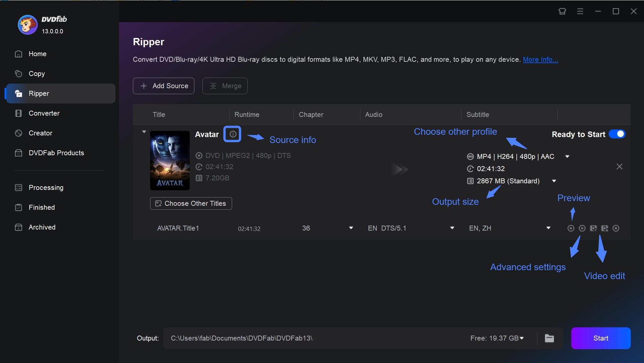Screen dimensions: 644x363
Task: Expand the output profile dropdown MP4 H264
Action: [x=568, y=157]
